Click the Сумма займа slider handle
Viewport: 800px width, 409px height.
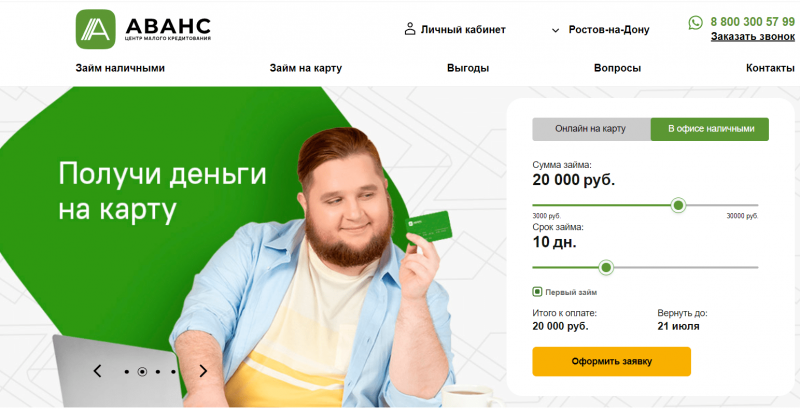pos(678,205)
